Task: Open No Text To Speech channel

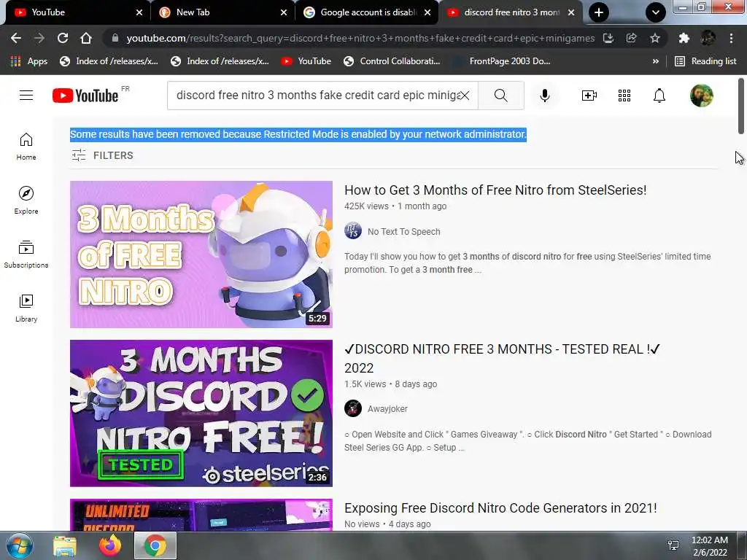Action: (403, 231)
